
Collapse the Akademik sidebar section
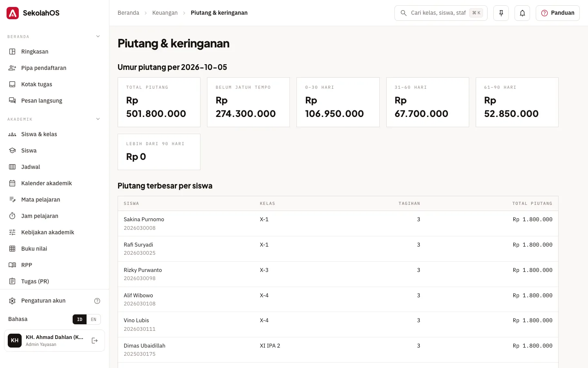(98, 119)
